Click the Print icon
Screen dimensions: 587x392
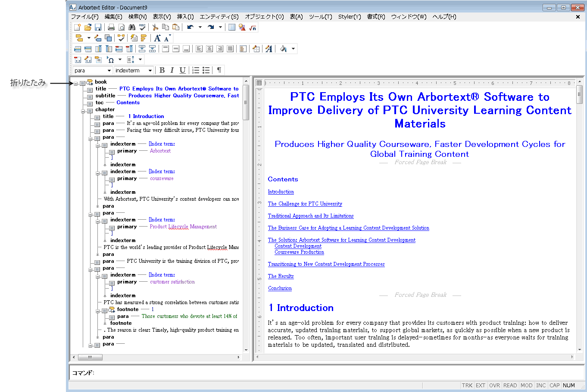tap(111, 28)
